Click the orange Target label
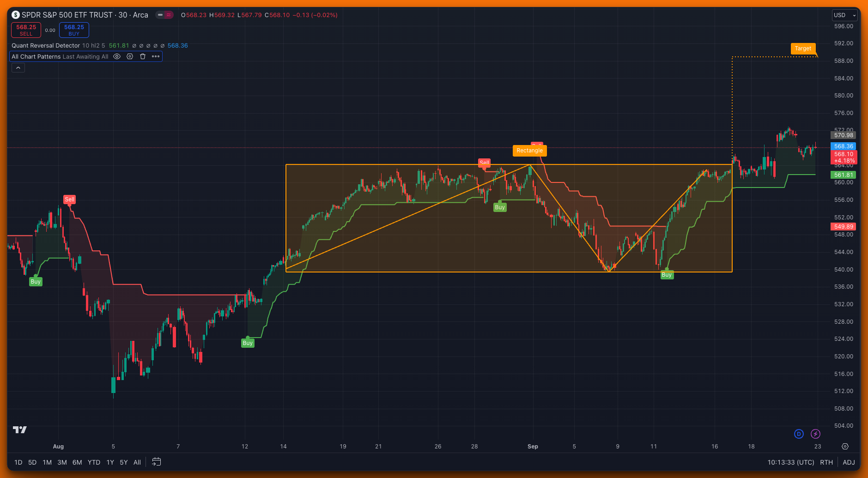 803,48
